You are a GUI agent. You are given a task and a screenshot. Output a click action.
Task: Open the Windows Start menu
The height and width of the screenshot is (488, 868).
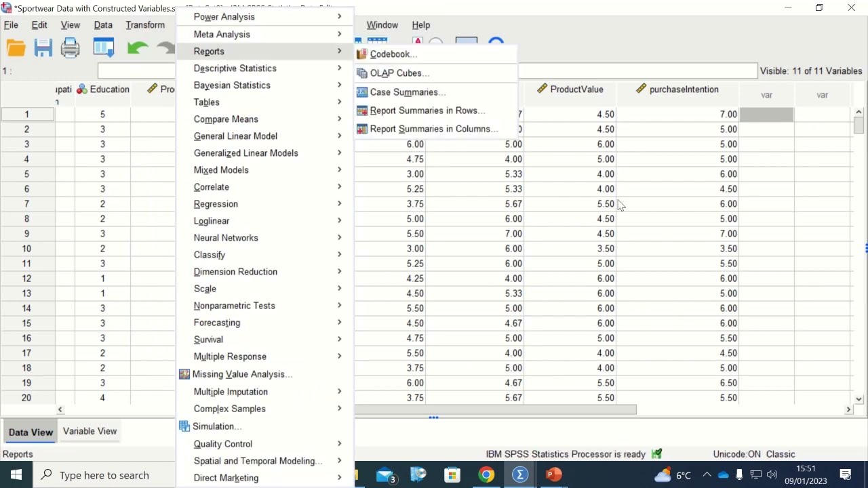tap(16, 475)
